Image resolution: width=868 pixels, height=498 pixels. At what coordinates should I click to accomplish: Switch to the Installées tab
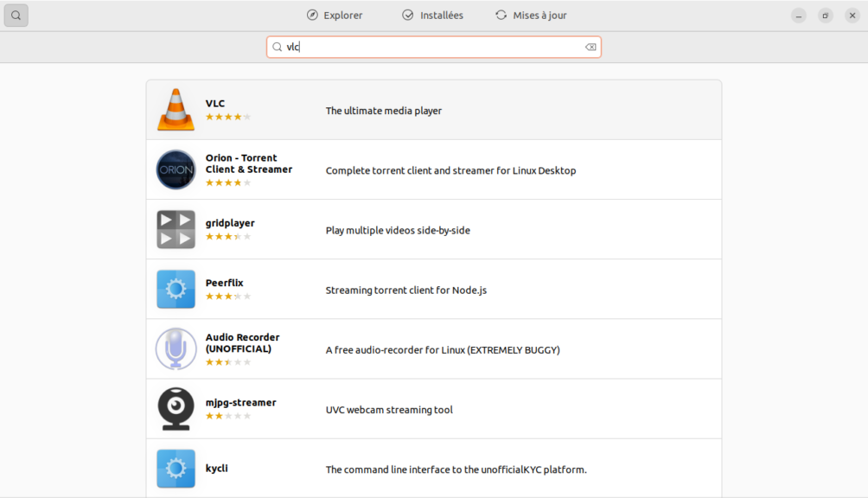[x=432, y=16]
